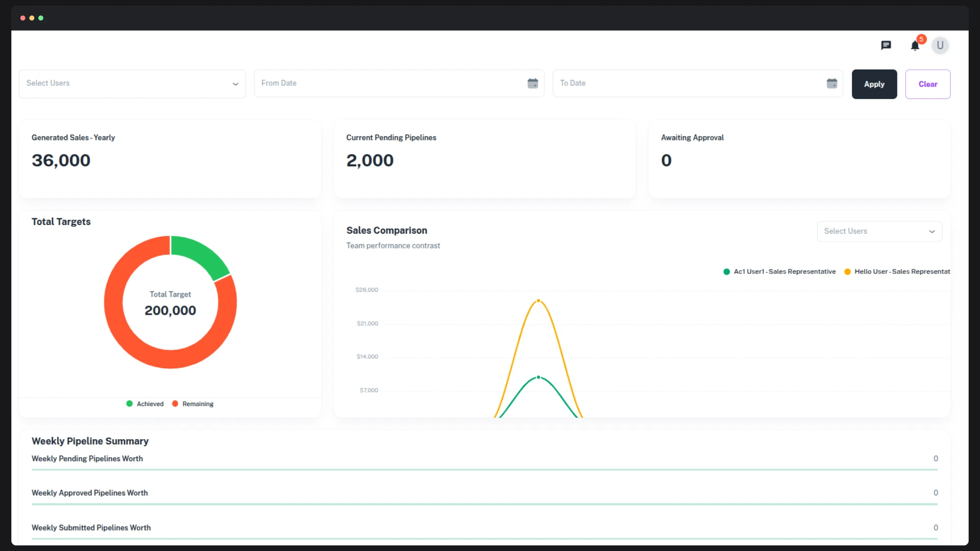This screenshot has width=980, height=551.
Task: Select the Weekly Pending Pipelines Worth bar
Action: click(x=484, y=469)
